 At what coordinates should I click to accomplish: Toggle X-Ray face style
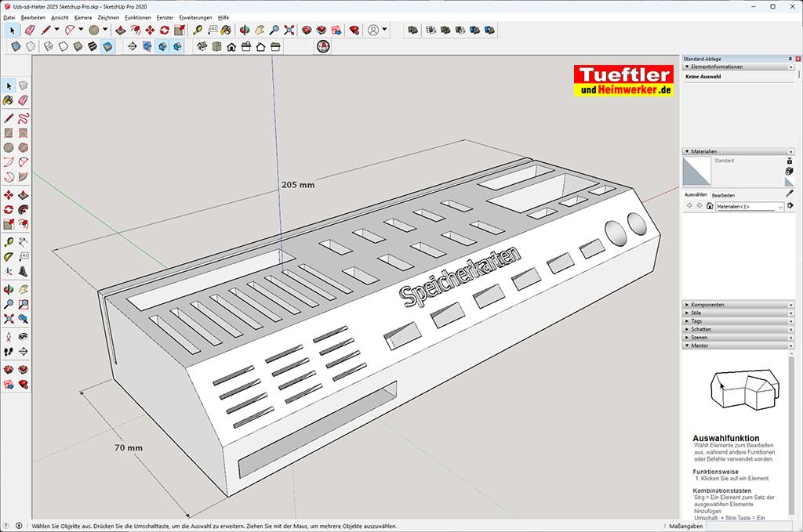[16, 46]
